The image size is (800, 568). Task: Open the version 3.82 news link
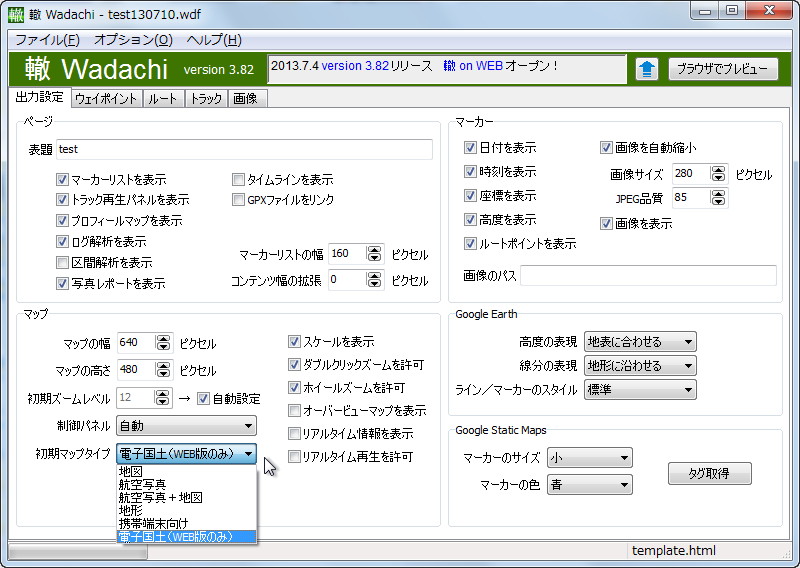click(x=355, y=66)
